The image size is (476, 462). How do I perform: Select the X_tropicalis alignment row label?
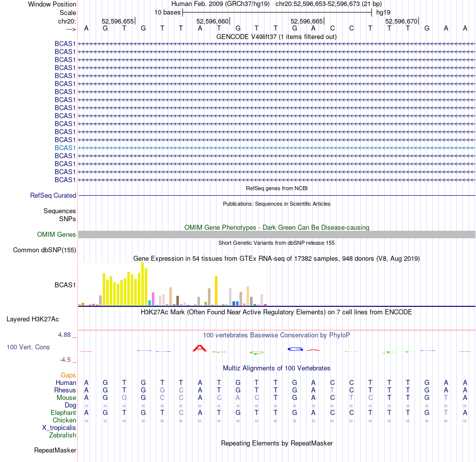click(x=59, y=428)
